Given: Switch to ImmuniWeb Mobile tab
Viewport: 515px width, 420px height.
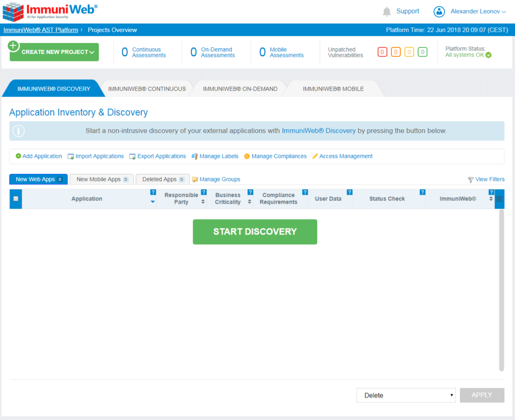Looking at the screenshot, I should click(x=333, y=89).
